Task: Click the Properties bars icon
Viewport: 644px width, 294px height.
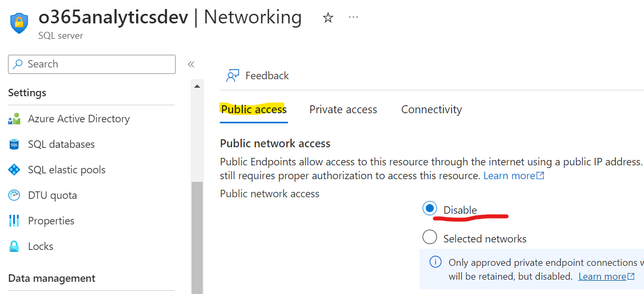Action: click(x=14, y=221)
